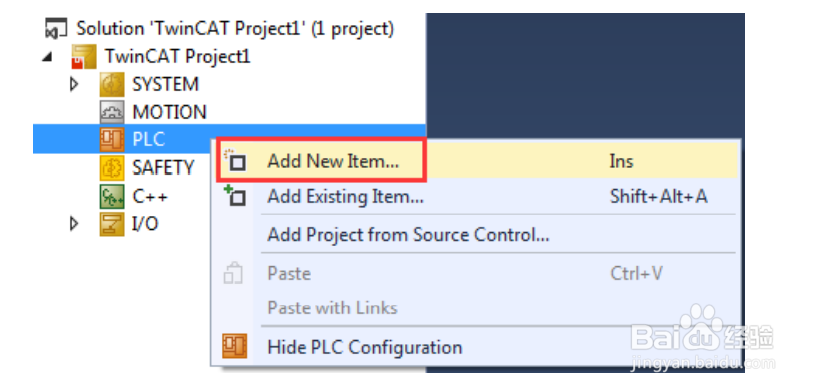Click the SYSTEM node gear icon
822x392 pixels.
pos(112,84)
